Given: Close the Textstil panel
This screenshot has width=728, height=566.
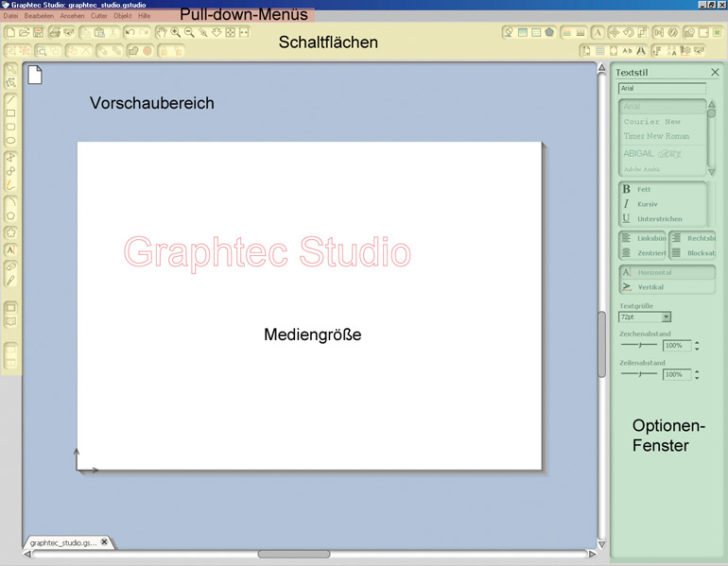Looking at the screenshot, I should [715, 72].
